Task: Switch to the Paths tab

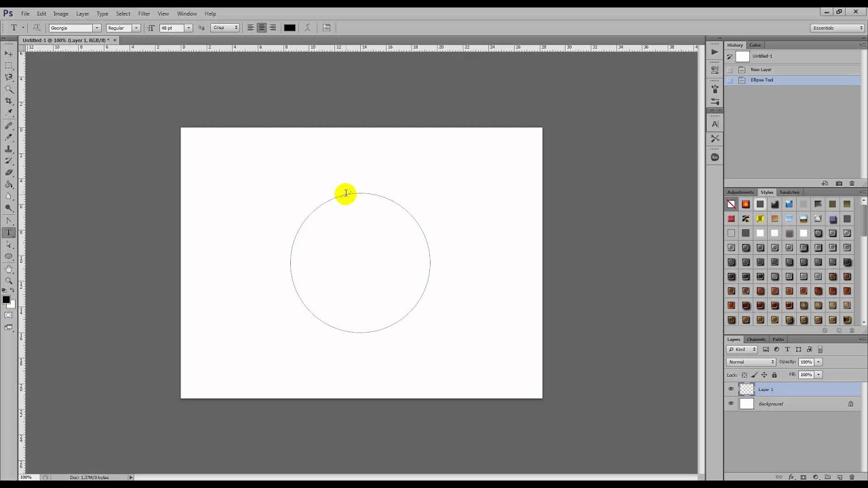Action: tap(778, 339)
